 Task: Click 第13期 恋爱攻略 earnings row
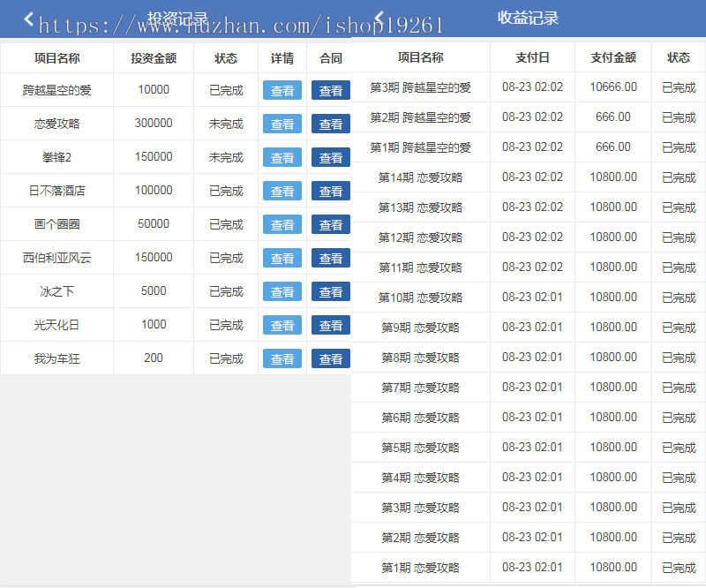[x=528, y=207]
